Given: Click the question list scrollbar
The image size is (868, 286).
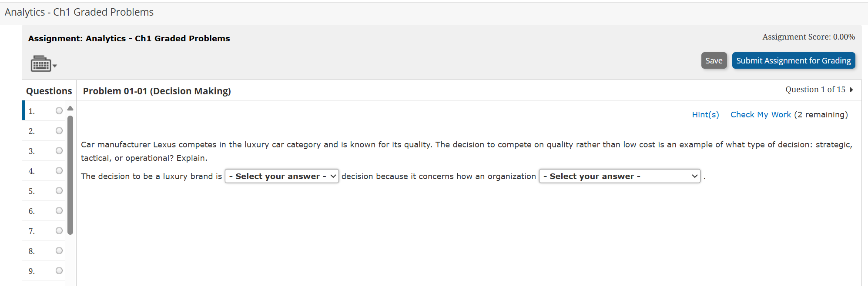Looking at the screenshot, I should (x=70, y=174).
